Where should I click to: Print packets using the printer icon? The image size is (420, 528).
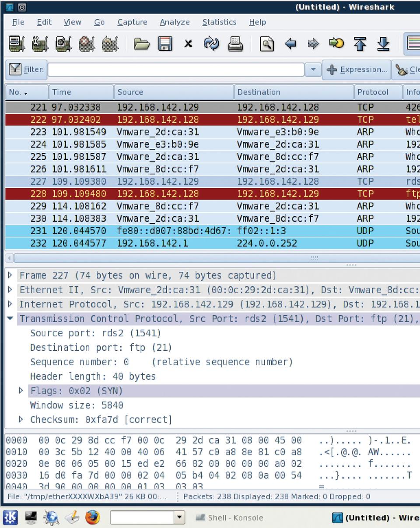pos(235,44)
